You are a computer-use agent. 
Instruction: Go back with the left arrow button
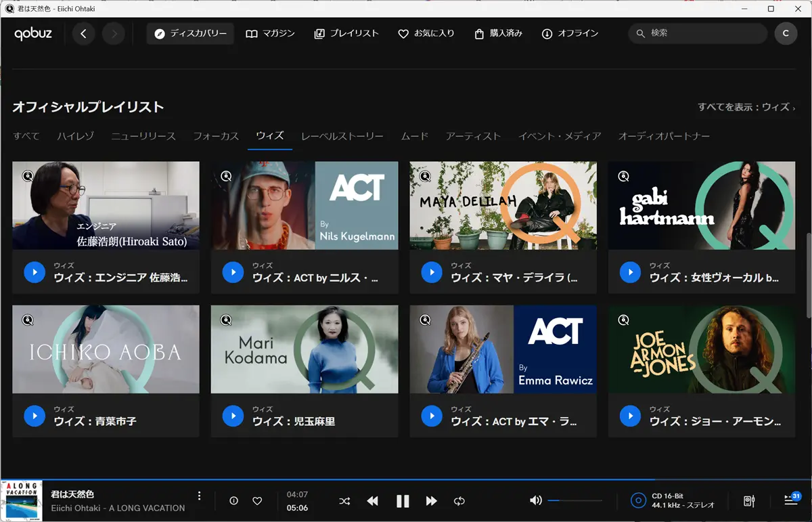pyautogui.click(x=83, y=34)
